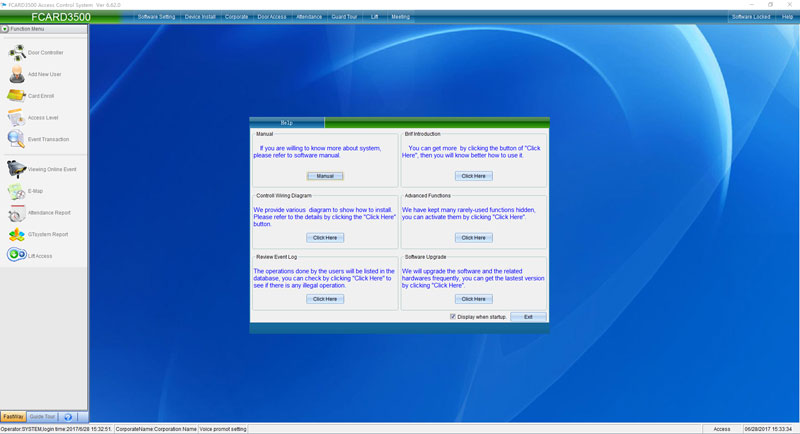Viewport: 800px width, 434px height.
Task: Click the Operator:SYSTEM login status text
Action: tap(56, 429)
